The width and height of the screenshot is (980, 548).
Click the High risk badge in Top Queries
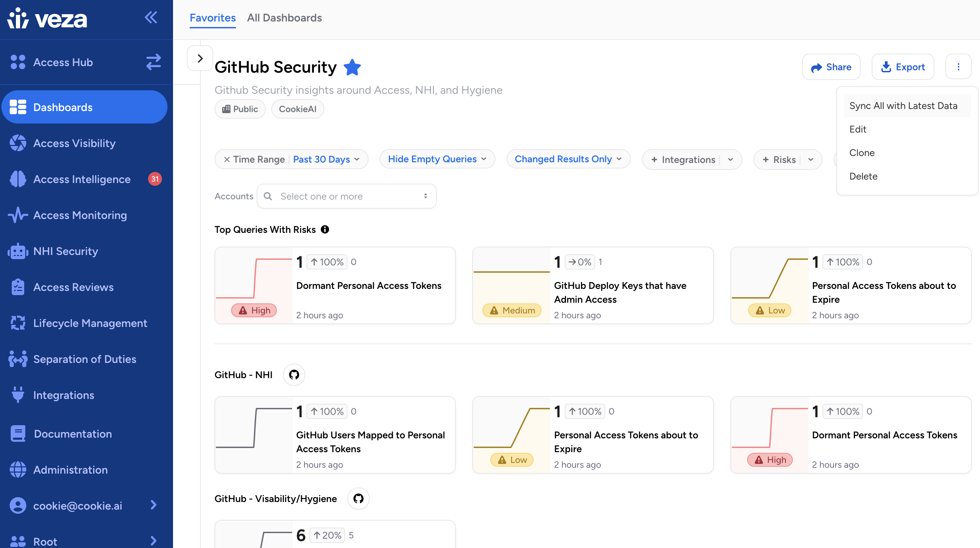254,310
